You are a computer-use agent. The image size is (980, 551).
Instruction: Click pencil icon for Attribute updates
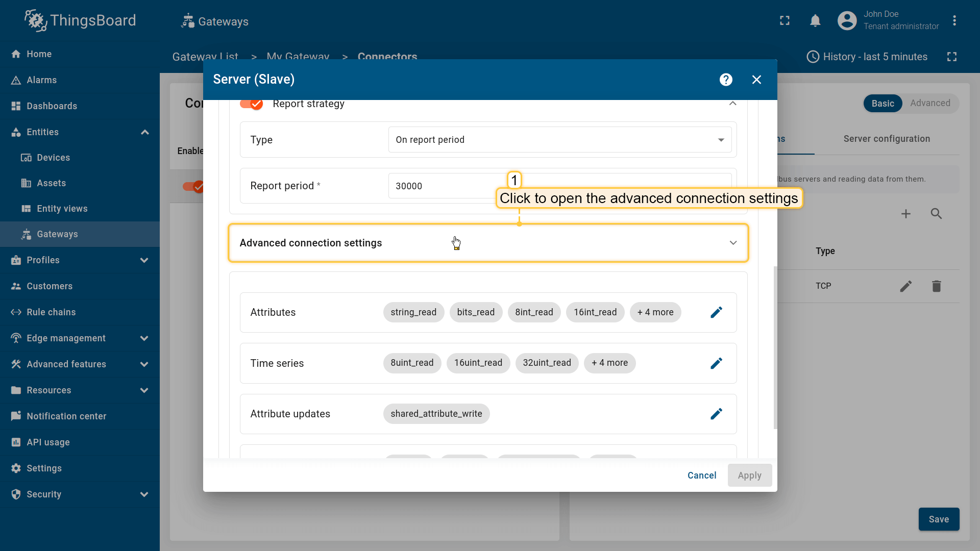point(716,414)
